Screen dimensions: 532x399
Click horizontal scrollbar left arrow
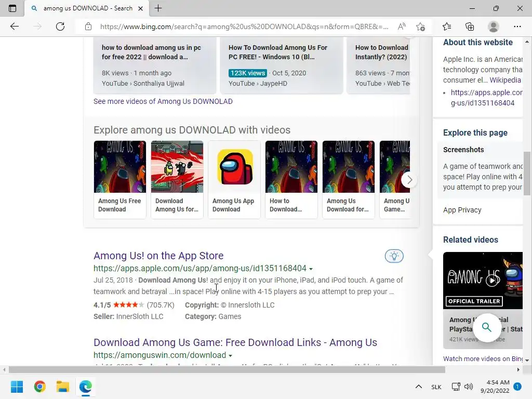(4, 369)
